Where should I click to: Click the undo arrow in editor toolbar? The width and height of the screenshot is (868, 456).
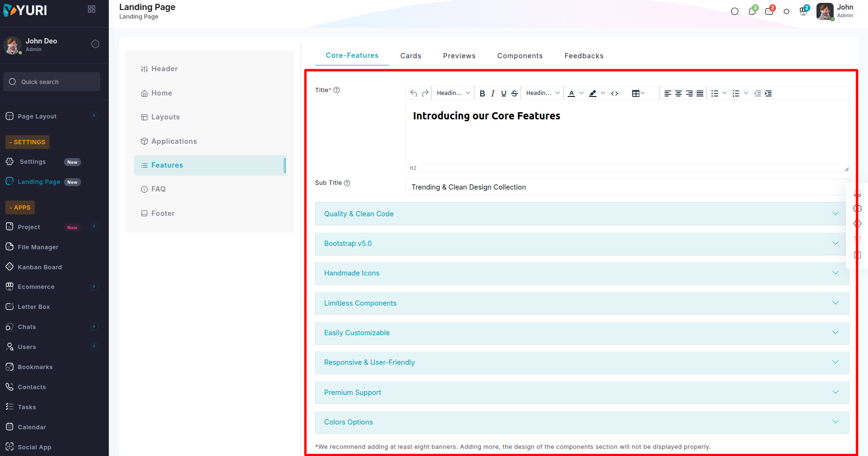pyautogui.click(x=414, y=93)
